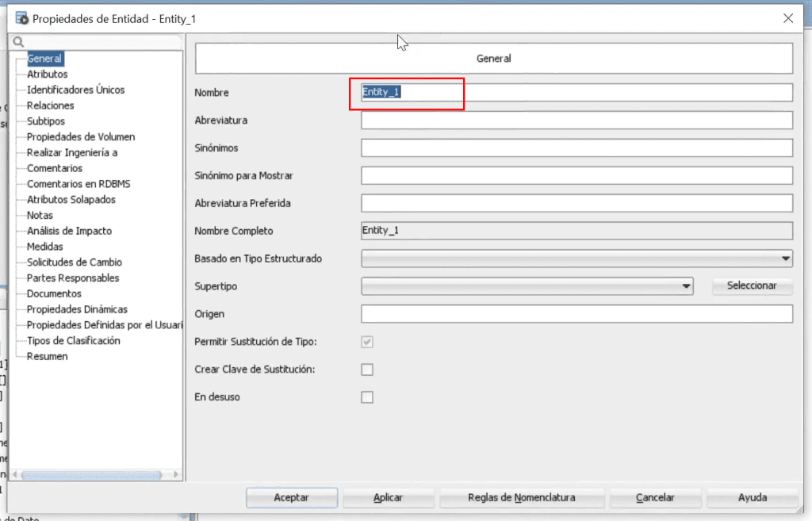Click right arrow of sidebar horizontal scrollbar
The height and width of the screenshot is (521, 812).
click(x=176, y=474)
